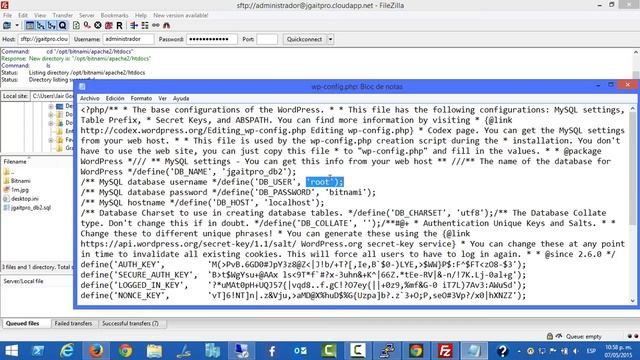This screenshot has height=360, width=640.
Task: Click process queue toggle icon
Action: [87, 25]
